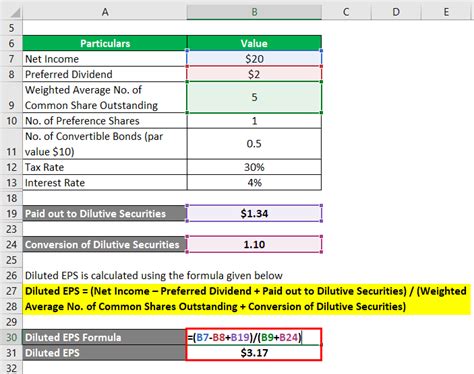Viewport: 474px width, 374px height.
Task: Select row 23 header
Action: pos(11,229)
